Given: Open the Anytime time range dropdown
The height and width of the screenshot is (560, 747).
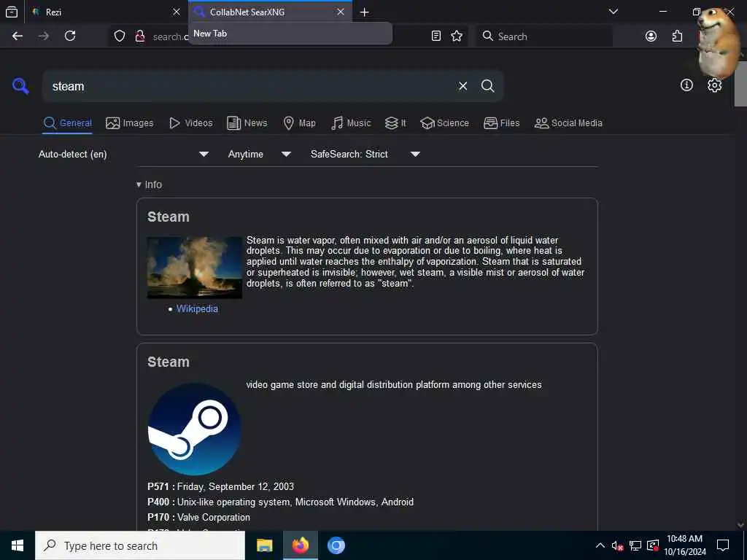Looking at the screenshot, I should 259,155.
